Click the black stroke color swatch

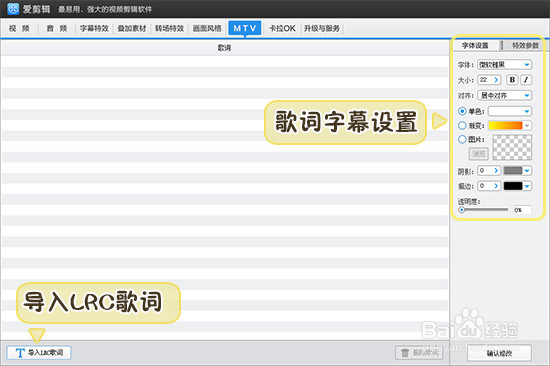click(x=513, y=186)
